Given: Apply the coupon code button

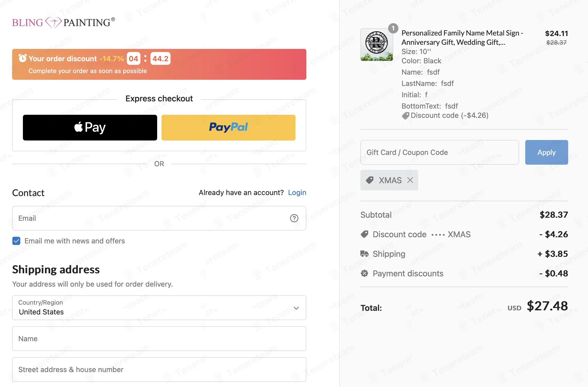Looking at the screenshot, I should point(547,152).
